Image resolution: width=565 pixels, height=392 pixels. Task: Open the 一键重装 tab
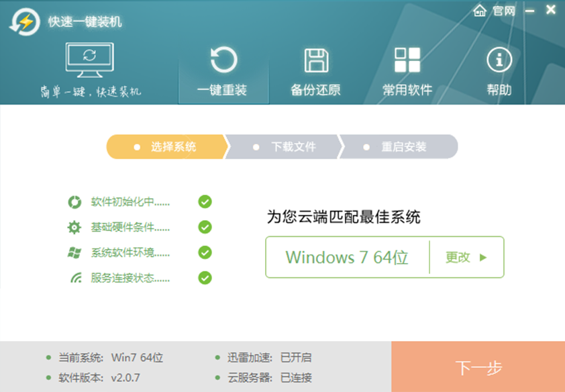click(223, 72)
